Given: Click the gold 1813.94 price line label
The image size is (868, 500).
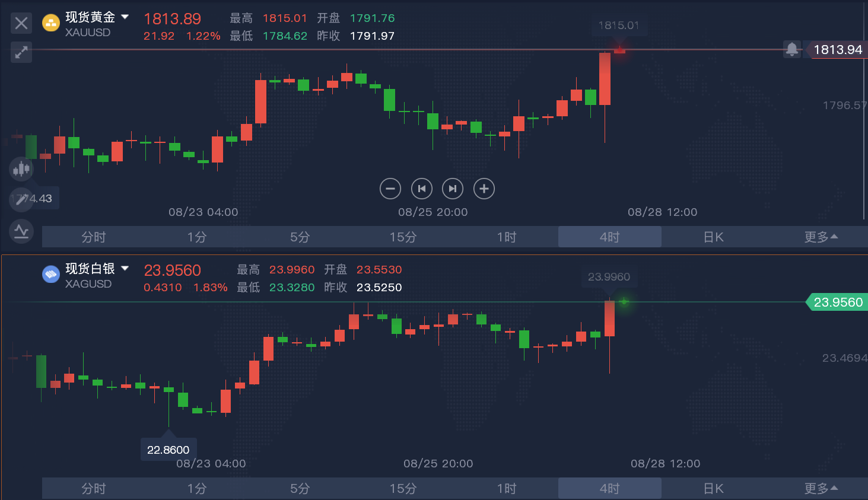Looking at the screenshot, I should [837, 50].
